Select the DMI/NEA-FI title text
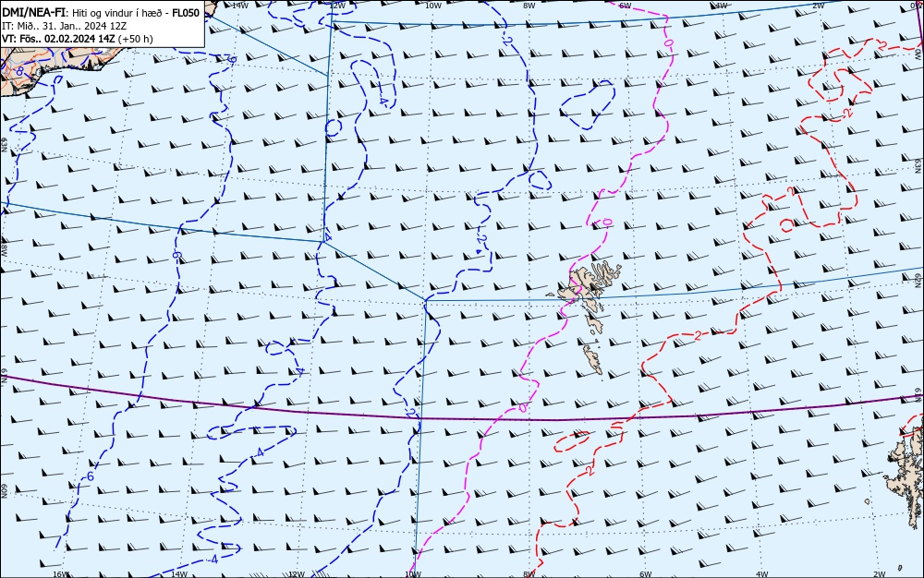The height and width of the screenshot is (578, 924). coord(35,13)
